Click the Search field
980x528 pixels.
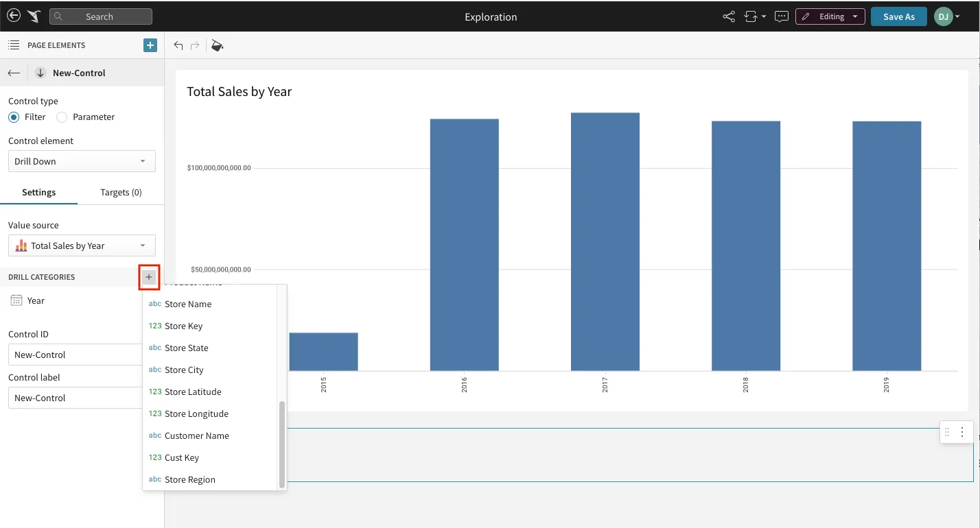pos(101,16)
